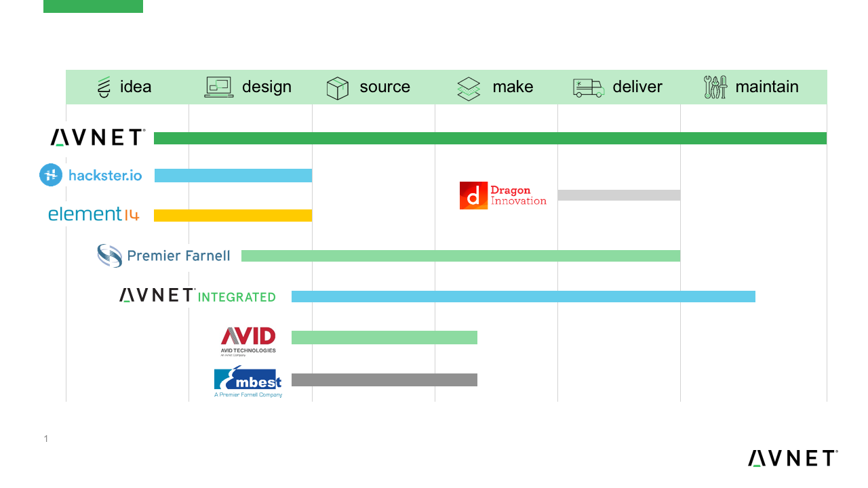Click the long green Avnet bar
The width and height of the screenshot is (868, 488).
490,138
